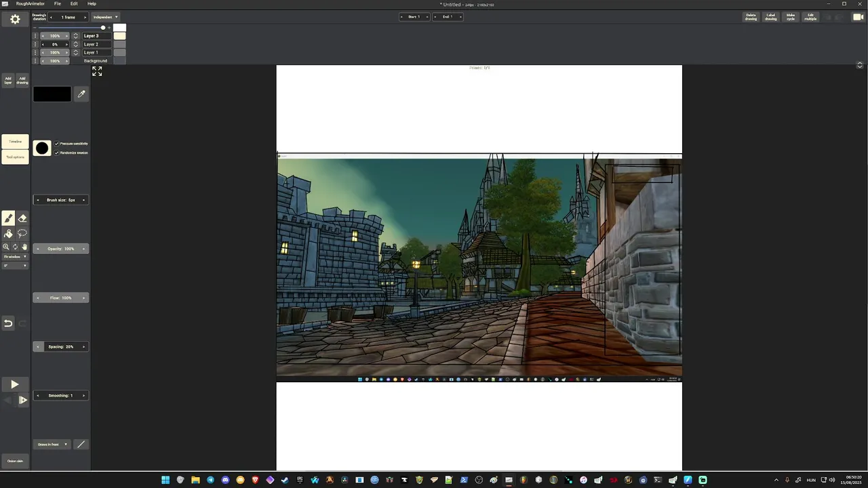The width and height of the screenshot is (868, 488).
Task: Open the settings gear icon
Action: coord(15,20)
